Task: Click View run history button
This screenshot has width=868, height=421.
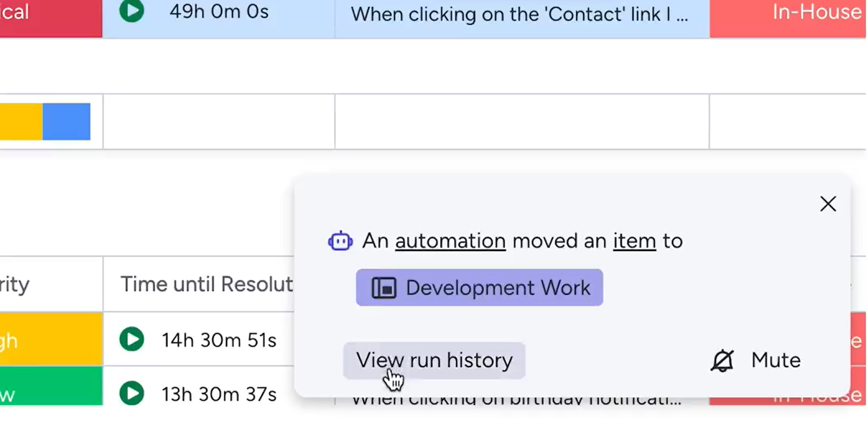Action: (x=434, y=361)
